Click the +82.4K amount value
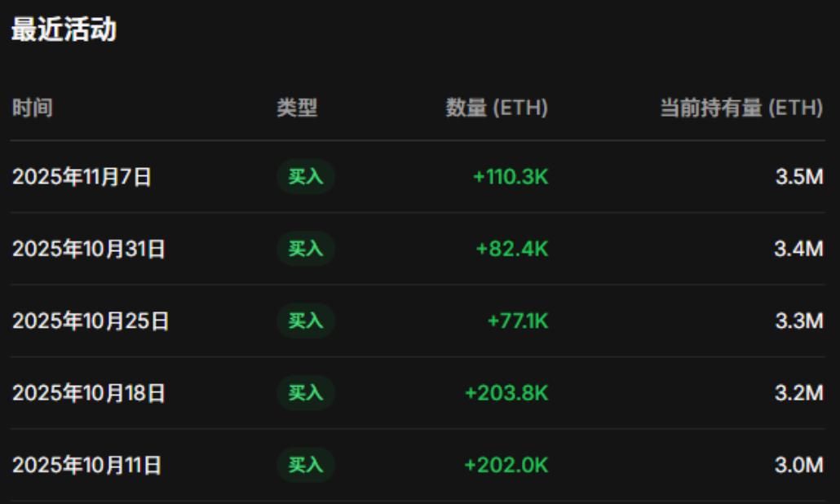 pyautogui.click(x=512, y=249)
